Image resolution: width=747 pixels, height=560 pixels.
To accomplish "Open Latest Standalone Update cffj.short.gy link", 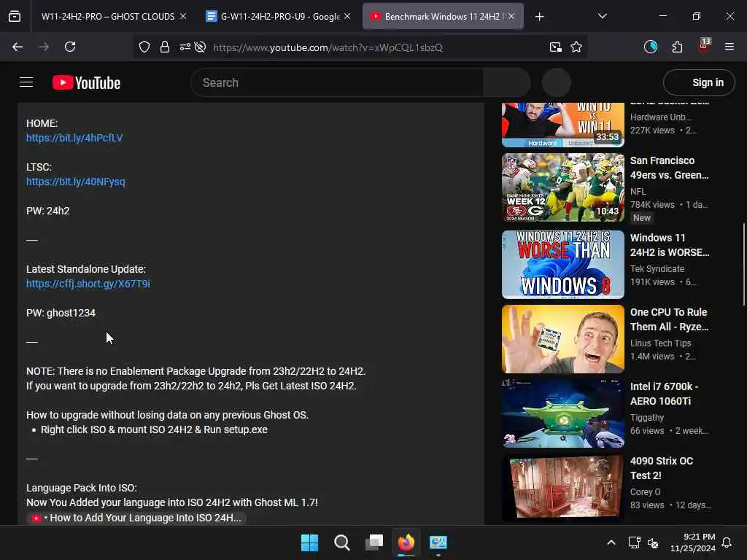I will pyautogui.click(x=88, y=284).
